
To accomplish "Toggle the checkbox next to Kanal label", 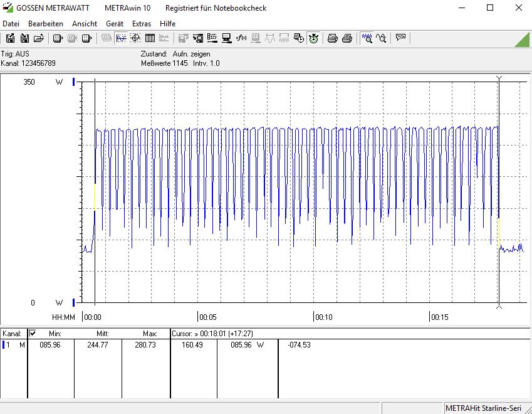I will (33, 333).
